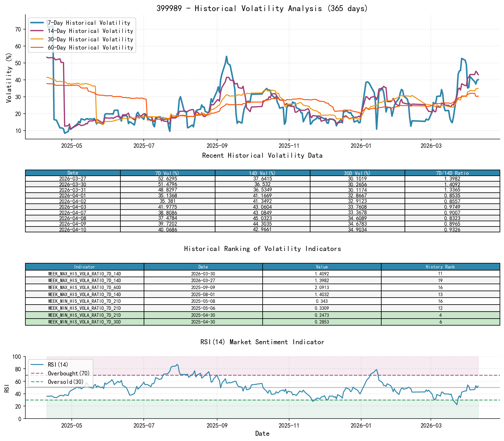Image resolution: width=504 pixels, height=441 pixels.
Task: Select the date cell '2026-04-02'
Action: (x=73, y=201)
